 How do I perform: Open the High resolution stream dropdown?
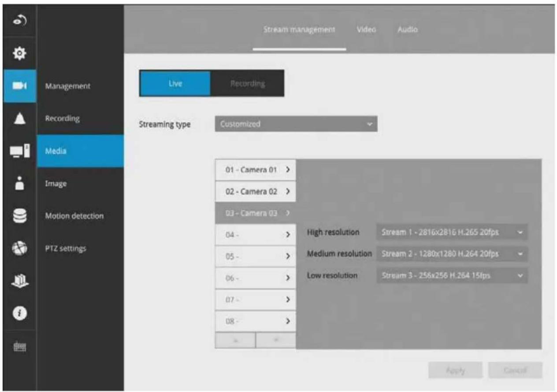pyautogui.click(x=452, y=232)
